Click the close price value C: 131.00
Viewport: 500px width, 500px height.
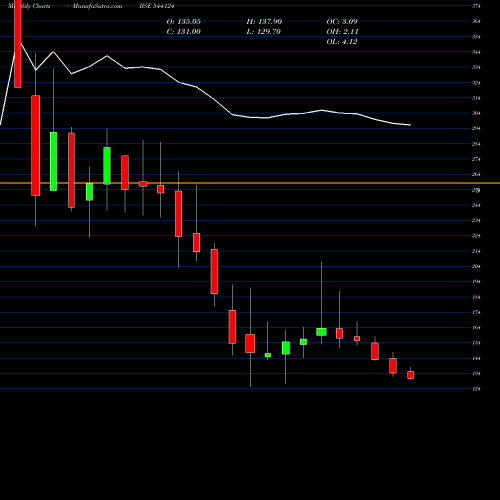[x=184, y=31]
